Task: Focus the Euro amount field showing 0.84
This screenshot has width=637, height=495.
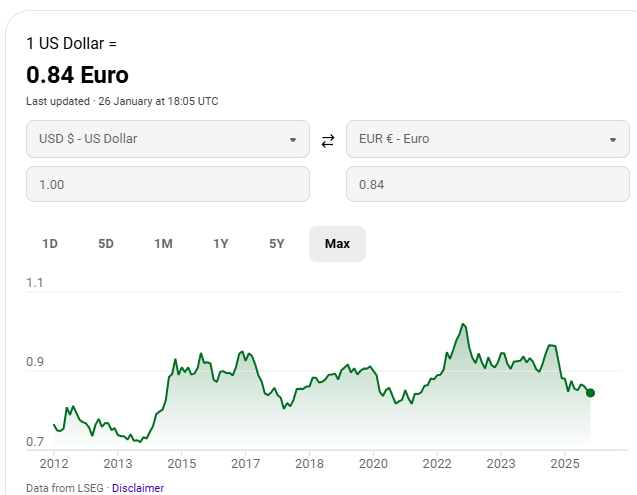Action: (488, 185)
